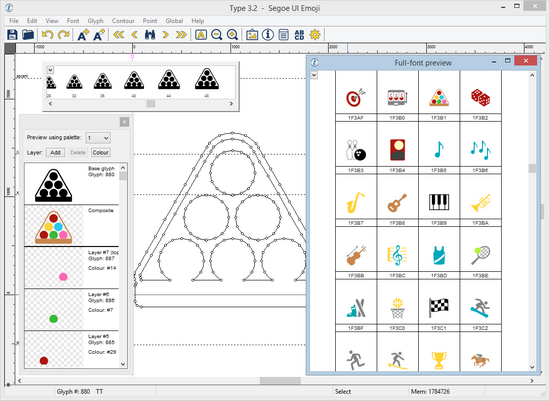Click size preview strip right scroll arrow
Viewport: 550px width, 401px height.
(x=231, y=103)
